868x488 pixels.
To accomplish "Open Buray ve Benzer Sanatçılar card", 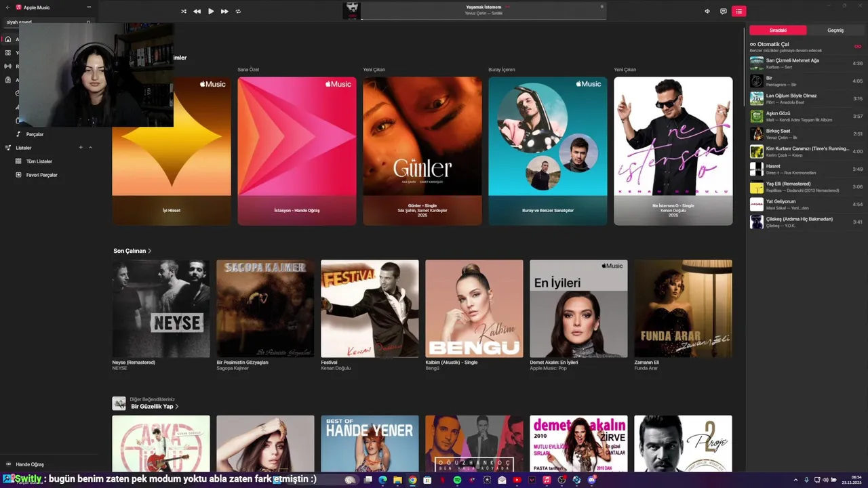I will (x=548, y=151).
